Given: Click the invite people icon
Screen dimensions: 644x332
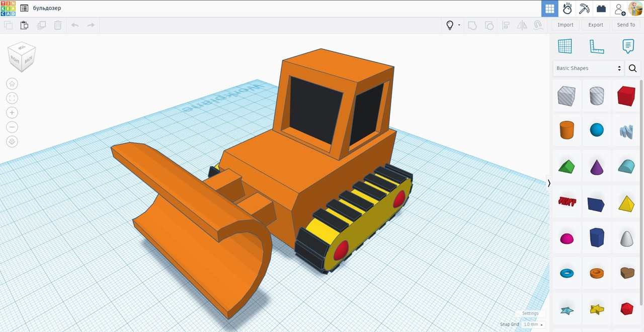Looking at the screenshot, I should 620,9.
